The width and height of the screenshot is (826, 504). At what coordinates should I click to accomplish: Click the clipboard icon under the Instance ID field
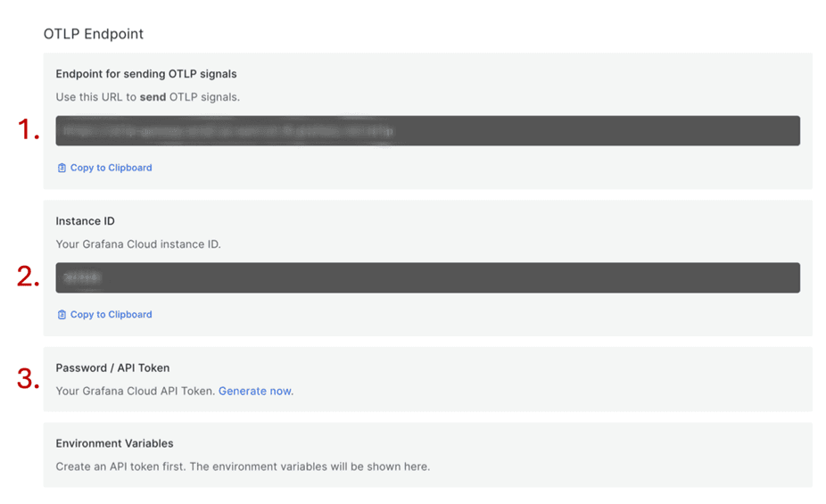(62, 315)
